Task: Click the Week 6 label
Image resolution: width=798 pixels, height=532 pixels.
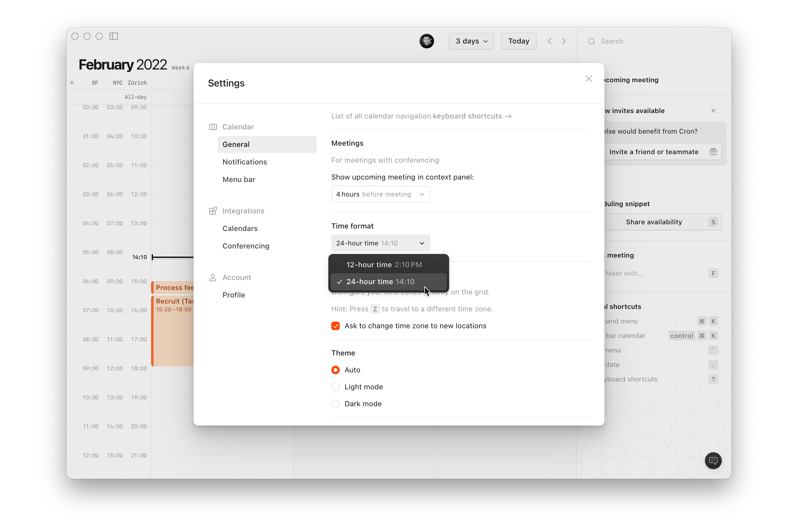Action: pos(180,67)
